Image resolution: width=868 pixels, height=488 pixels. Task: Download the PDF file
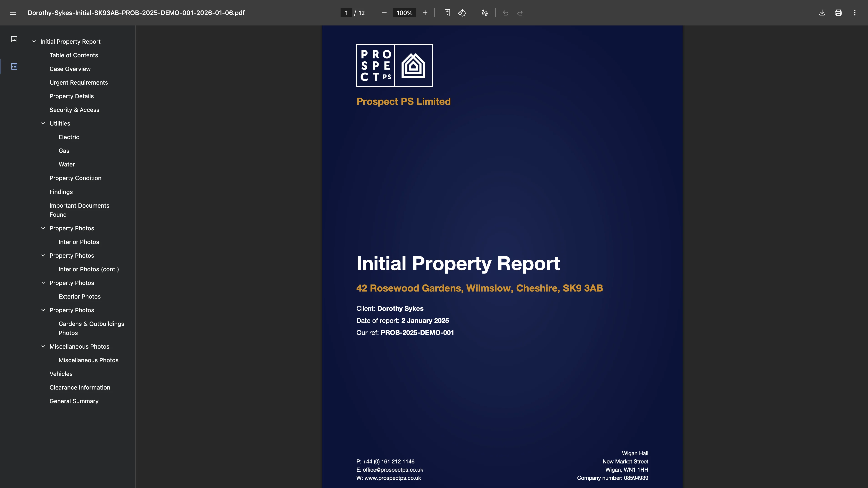(822, 13)
